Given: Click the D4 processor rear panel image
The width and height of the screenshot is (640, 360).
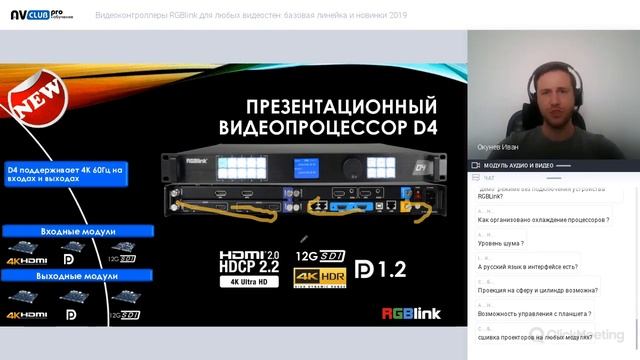Looking at the screenshot, I should click(304, 200).
